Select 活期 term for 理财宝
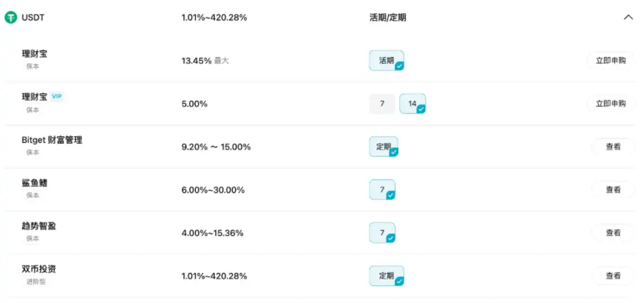 (x=386, y=60)
